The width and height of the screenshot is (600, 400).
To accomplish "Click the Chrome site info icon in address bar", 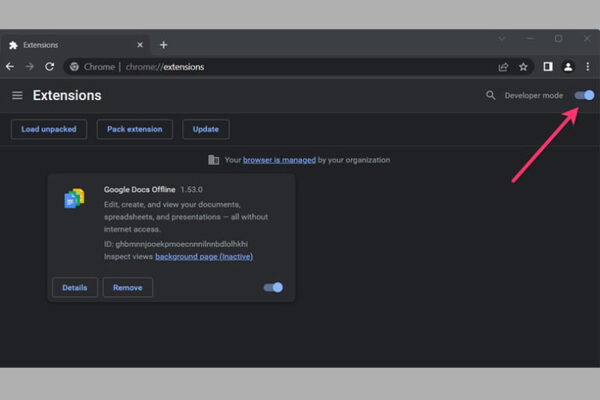I will tap(74, 67).
